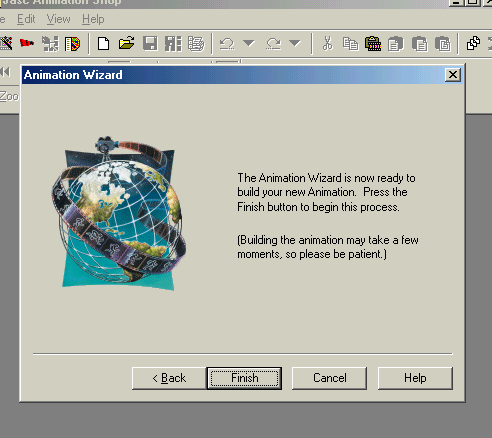Open the colorful browse icon in toolbar
This screenshot has width=492, height=438.
(73, 44)
